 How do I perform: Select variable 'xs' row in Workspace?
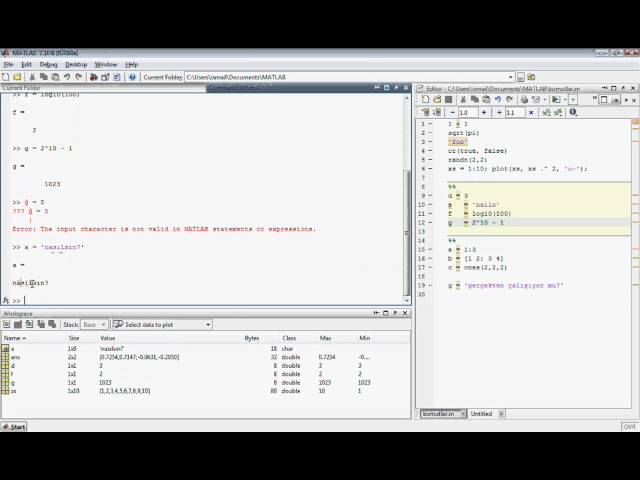[206, 391]
